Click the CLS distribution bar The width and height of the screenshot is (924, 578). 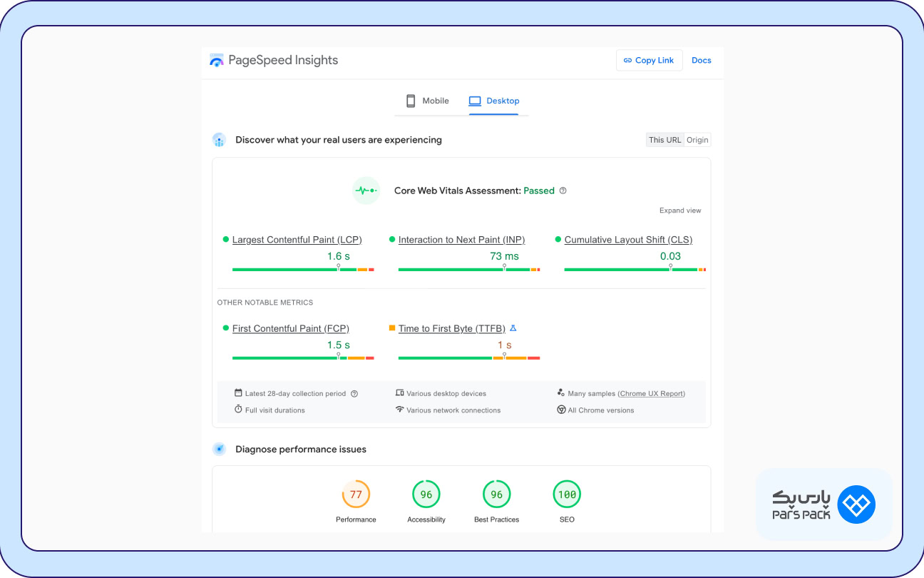[635, 270]
